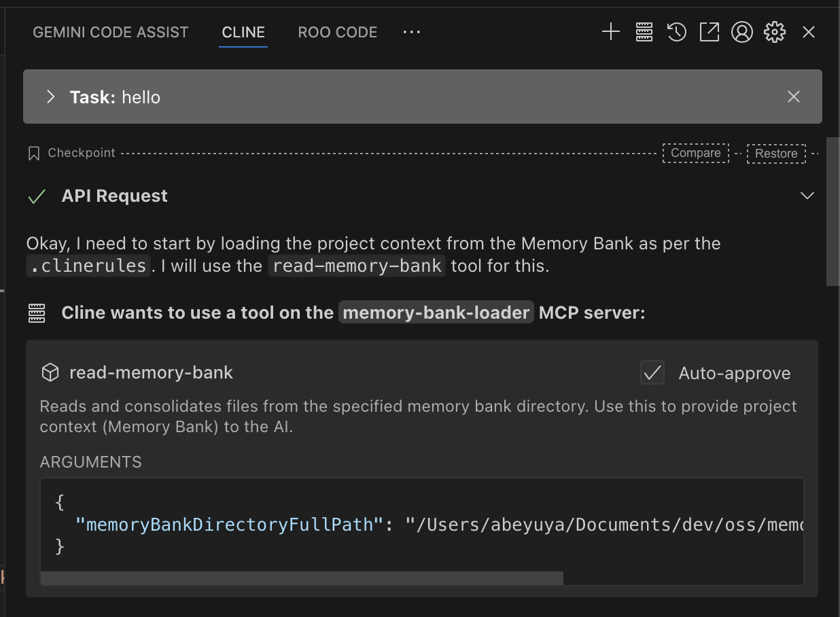Click the MCP server icon beside Cline's tool message

pyautogui.click(x=35, y=313)
